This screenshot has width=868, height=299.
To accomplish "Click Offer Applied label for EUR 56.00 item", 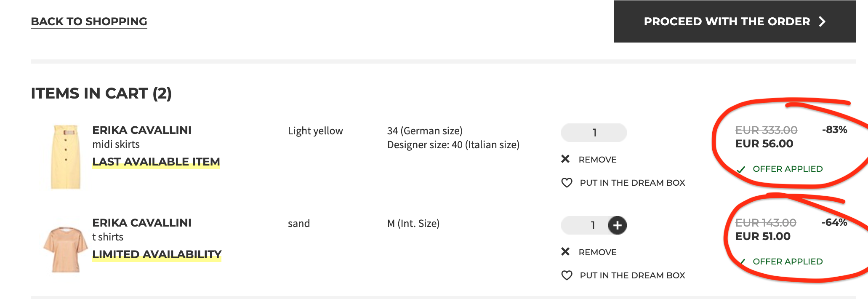I will point(788,169).
